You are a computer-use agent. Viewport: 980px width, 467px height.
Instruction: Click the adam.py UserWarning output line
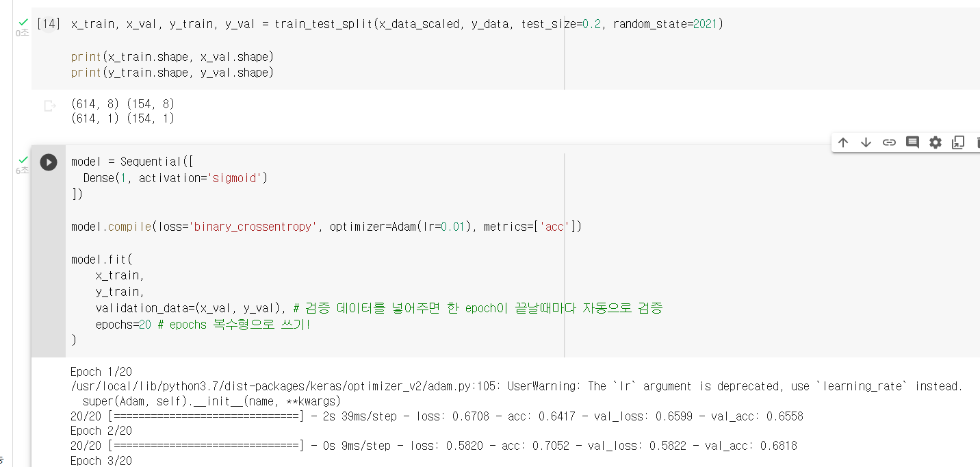[517, 386]
